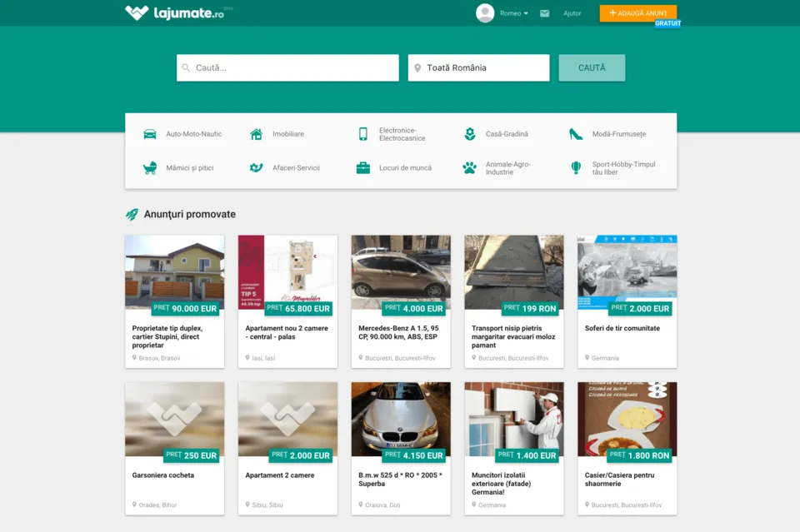Open the Mercedes-Benz A 1.5 listing title

(x=398, y=332)
